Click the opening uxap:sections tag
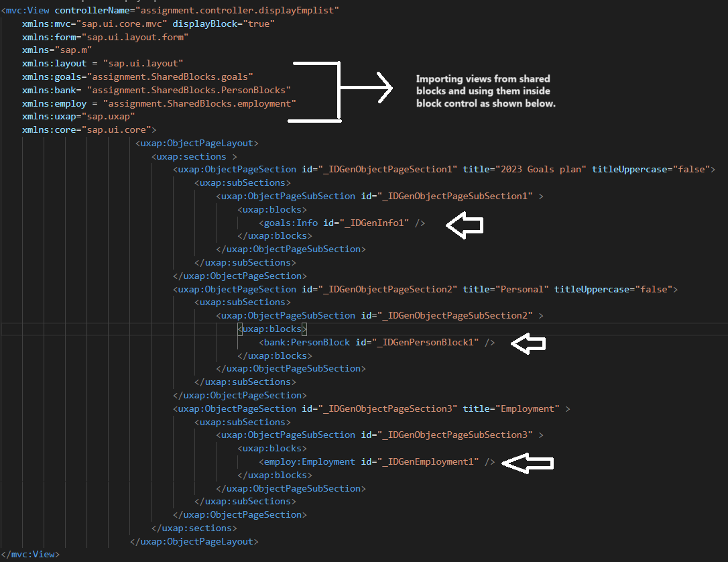Image resolution: width=728 pixels, height=562 pixels. (x=194, y=157)
